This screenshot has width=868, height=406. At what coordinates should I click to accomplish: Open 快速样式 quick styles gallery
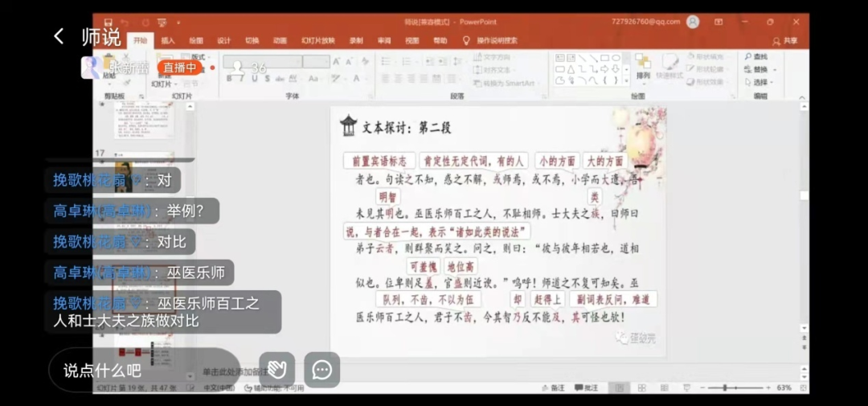[669, 67]
